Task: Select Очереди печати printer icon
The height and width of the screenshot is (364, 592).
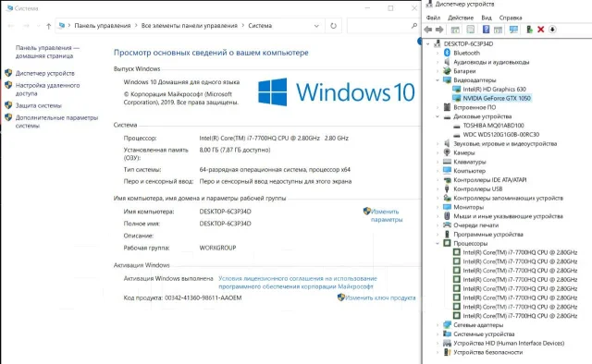Action: (447, 224)
